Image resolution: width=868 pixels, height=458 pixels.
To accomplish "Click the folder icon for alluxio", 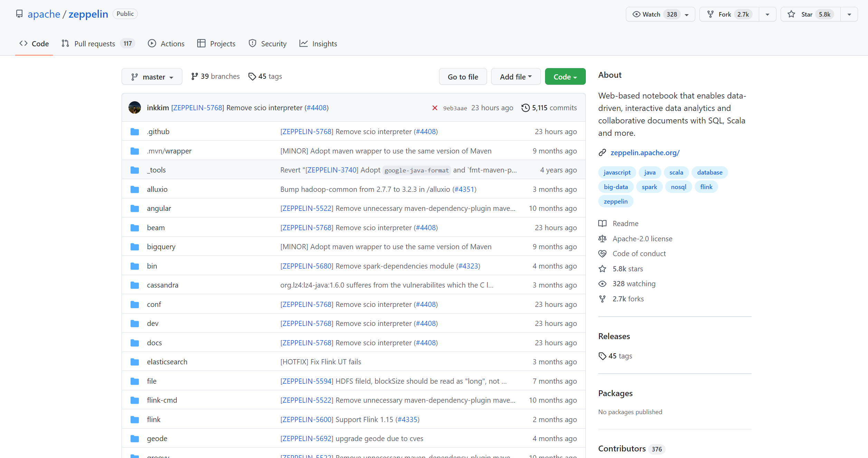I will (135, 189).
